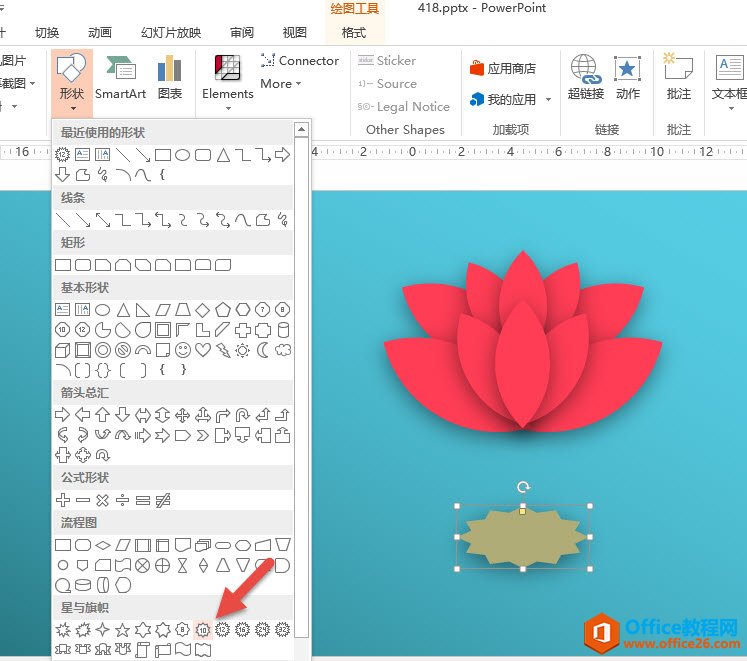Click the SmartArt icon in ribbon
Screen dimensions: 747x661
coord(120,78)
